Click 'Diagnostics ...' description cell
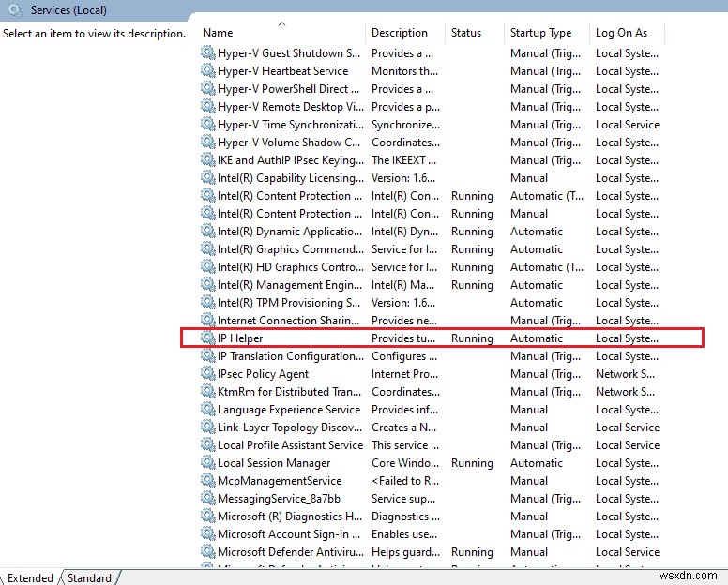Screen dimensions: 728x585 [406, 517]
